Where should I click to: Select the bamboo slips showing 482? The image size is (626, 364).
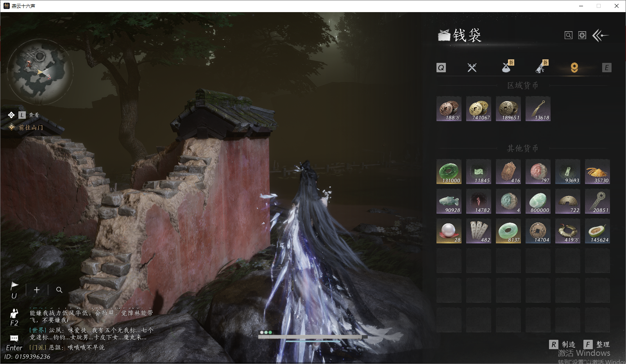pos(479,231)
